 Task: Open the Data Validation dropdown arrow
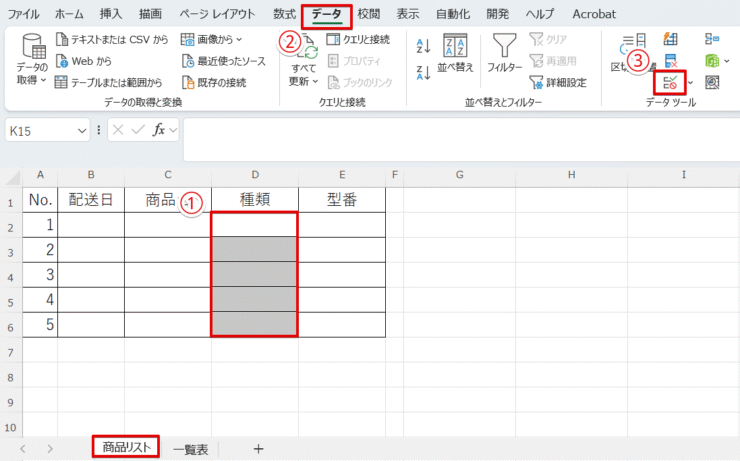click(690, 83)
